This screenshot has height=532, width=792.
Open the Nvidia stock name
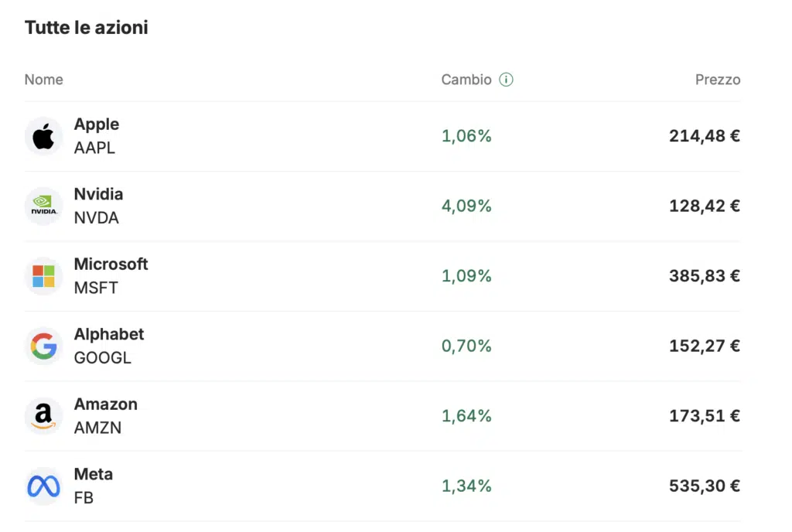(98, 194)
